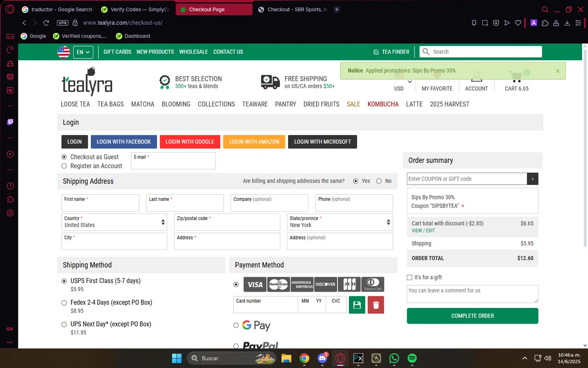The width and height of the screenshot is (588, 368).
Task: Open File Explorer from the taskbar
Action: [x=286, y=358]
